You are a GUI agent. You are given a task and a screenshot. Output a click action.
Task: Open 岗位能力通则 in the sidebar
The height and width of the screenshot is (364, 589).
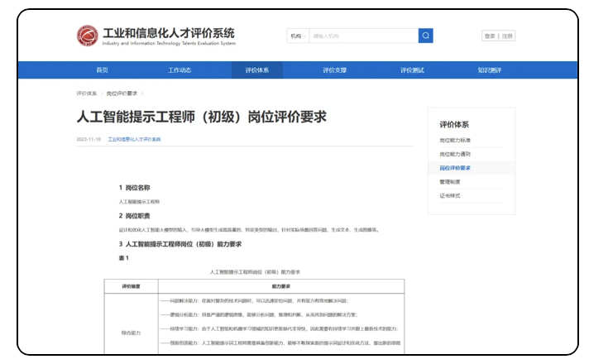point(455,155)
